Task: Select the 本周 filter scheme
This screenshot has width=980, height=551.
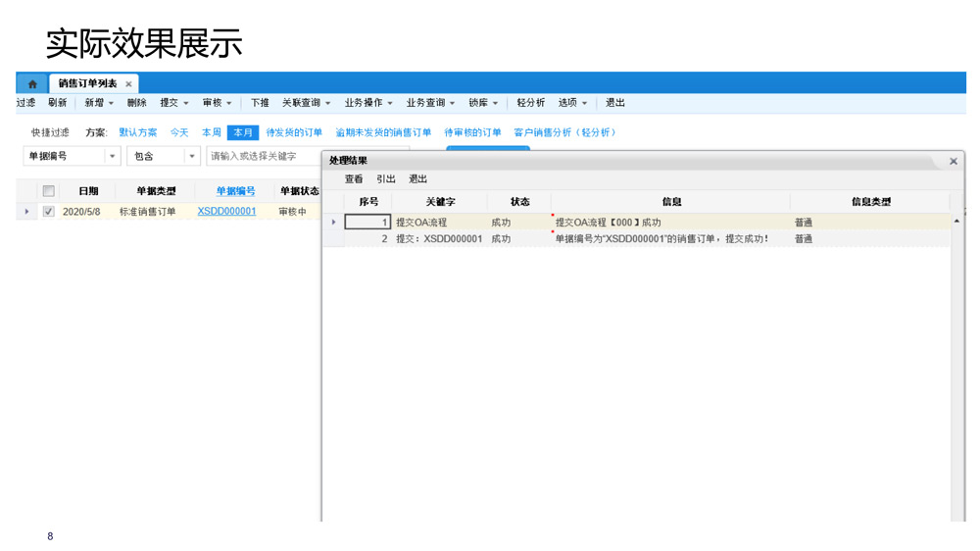Action: coord(212,132)
